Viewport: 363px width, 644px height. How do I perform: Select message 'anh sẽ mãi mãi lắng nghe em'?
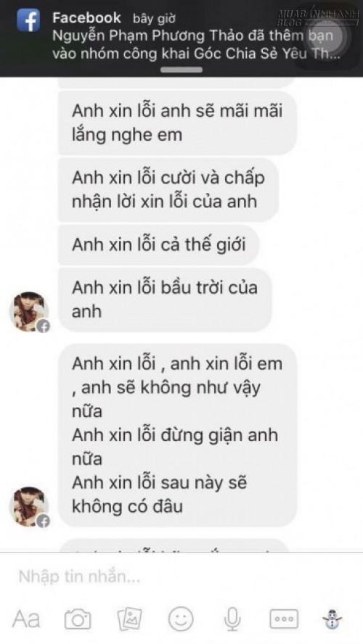[178, 123]
